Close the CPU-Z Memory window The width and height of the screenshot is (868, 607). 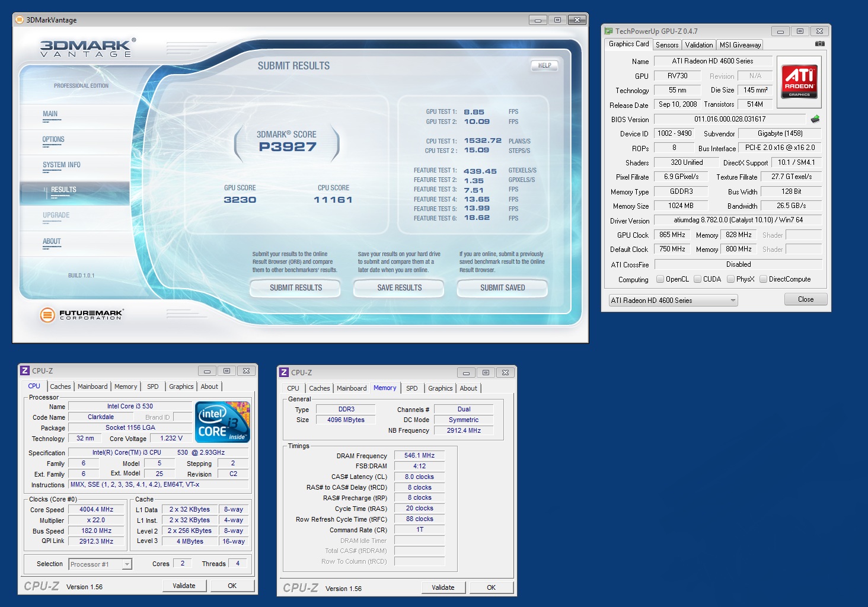(x=505, y=373)
